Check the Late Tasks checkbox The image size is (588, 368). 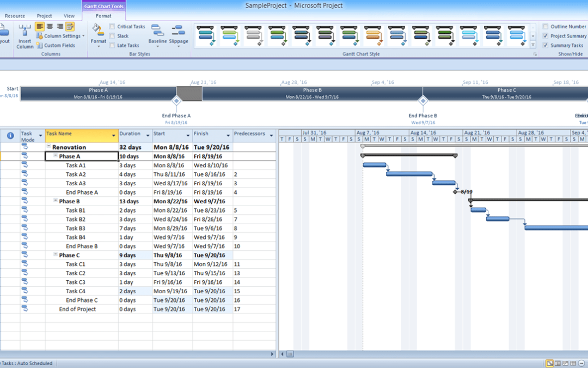coord(112,46)
